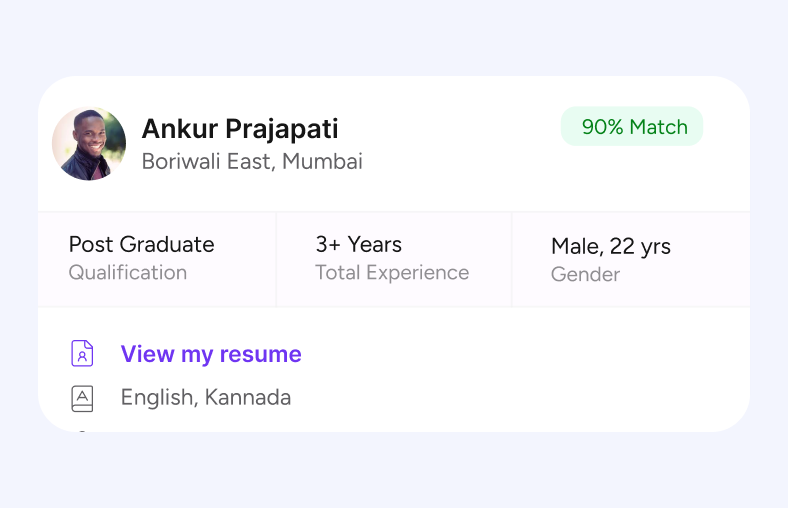Click the languages book icon
788x508 pixels.
click(x=82, y=398)
